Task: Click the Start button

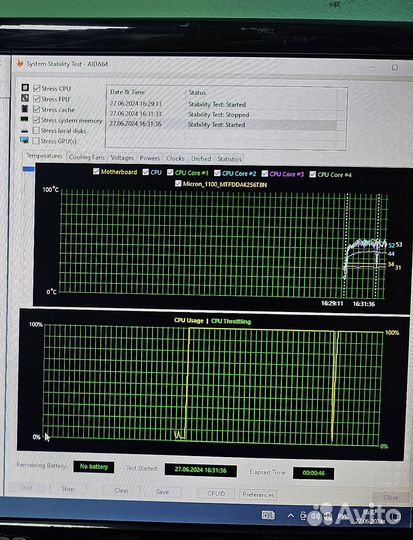Action: (x=27, y=487)
